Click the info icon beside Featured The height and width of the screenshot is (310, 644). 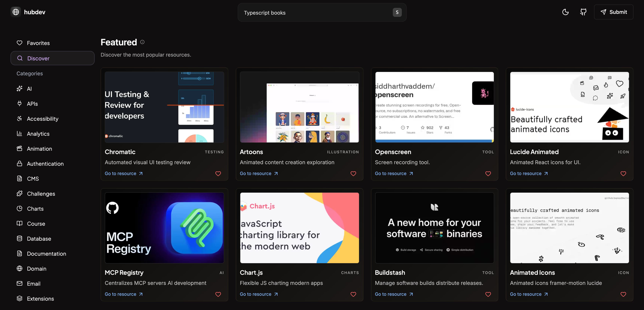pos(142,42)
